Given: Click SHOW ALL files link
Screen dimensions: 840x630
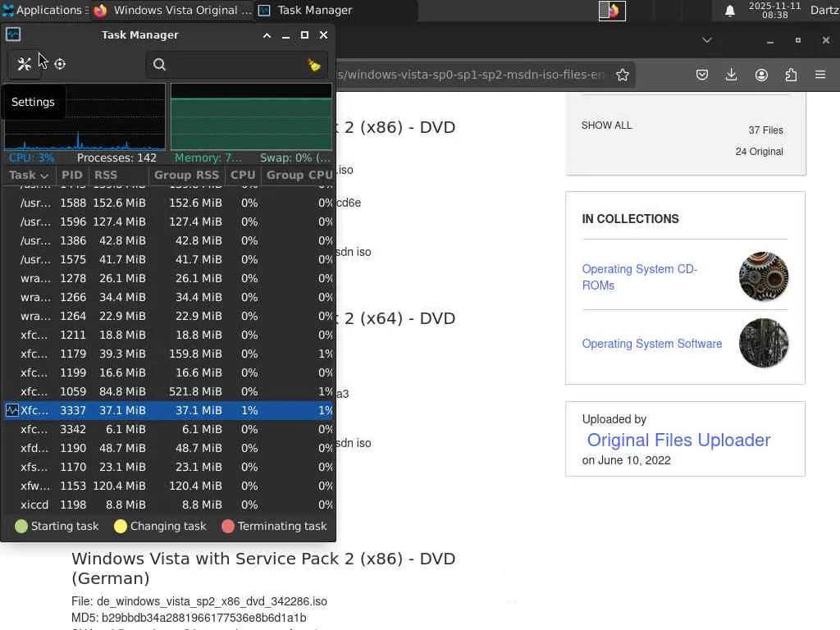Looking at the screenshot, I should pyautogui.click(x=606, y=126).
